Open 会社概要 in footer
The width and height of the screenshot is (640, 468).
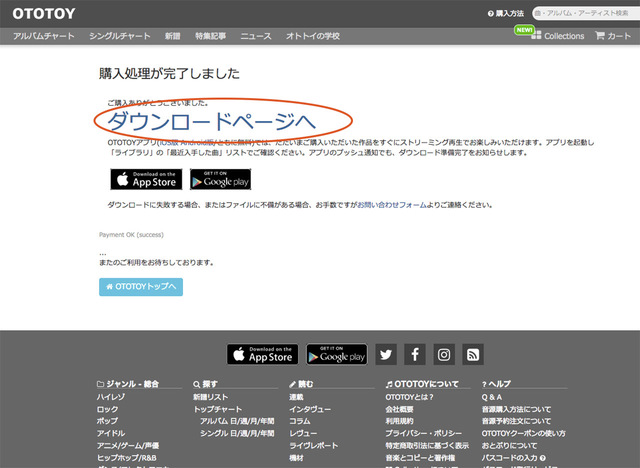[400, 409]
